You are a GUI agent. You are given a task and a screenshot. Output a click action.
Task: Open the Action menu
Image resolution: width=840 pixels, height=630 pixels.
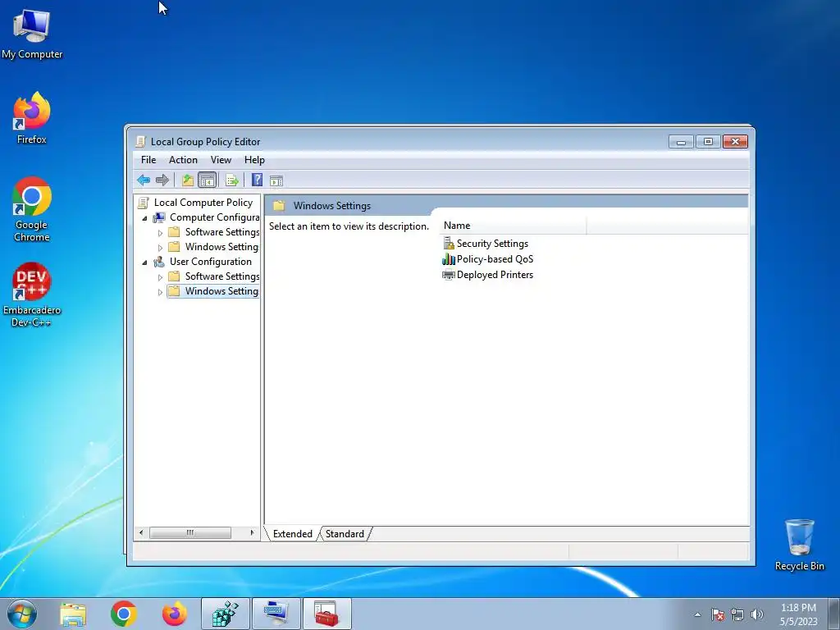pos(183,160)
